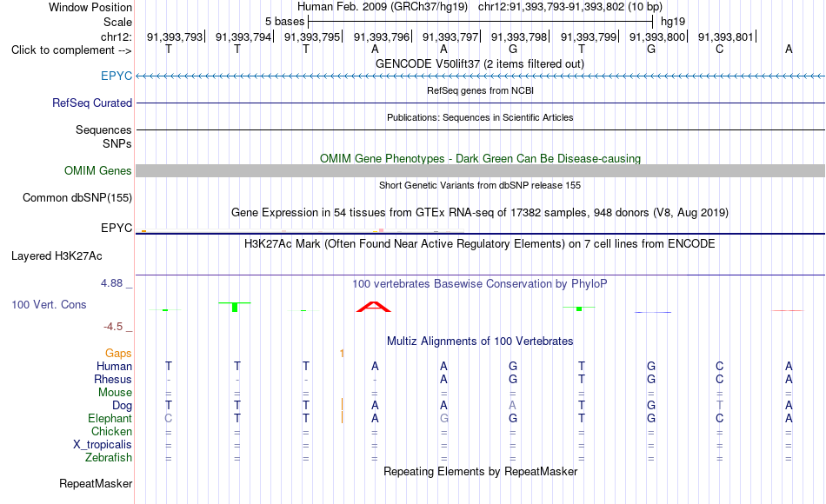826x504 pixels.
Task: Click the Dog species label
Action: coord(123,405)
